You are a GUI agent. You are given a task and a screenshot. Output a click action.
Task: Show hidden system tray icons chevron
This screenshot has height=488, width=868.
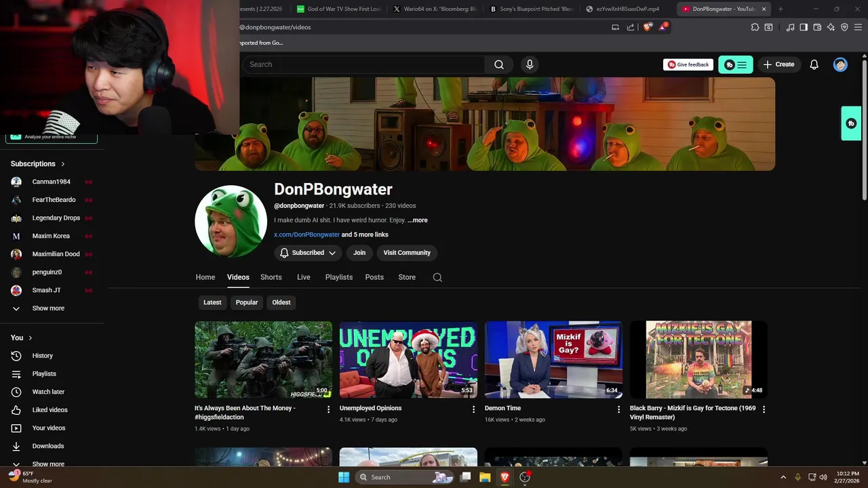[x=783, y=477]
